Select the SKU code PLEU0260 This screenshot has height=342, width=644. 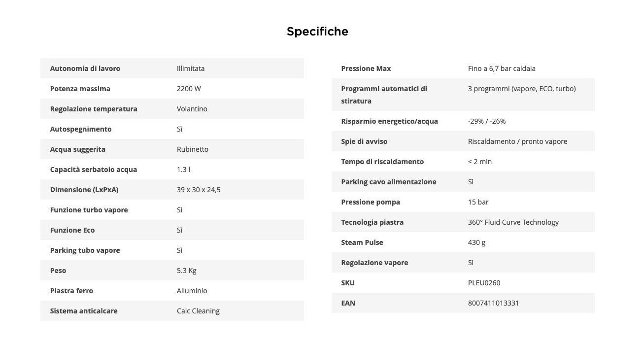(x=485, y=283)
